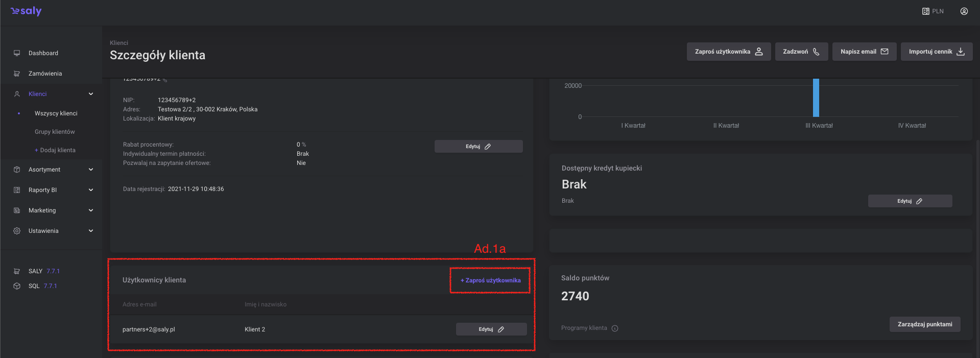
Task: Click the PLN currency icon
Action: click(x=925, y=11)
